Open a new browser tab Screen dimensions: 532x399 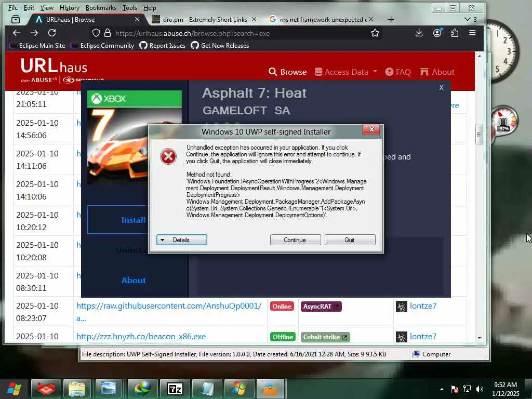[x=391, y=20]
